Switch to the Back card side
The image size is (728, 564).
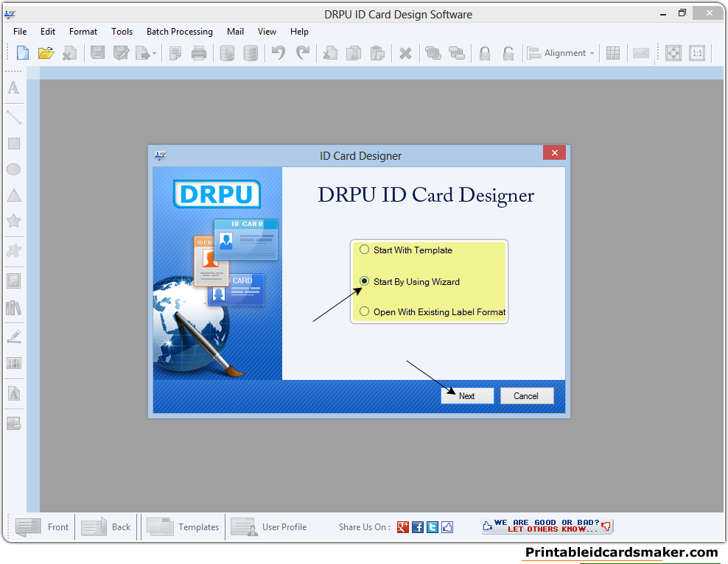[106, 527]
